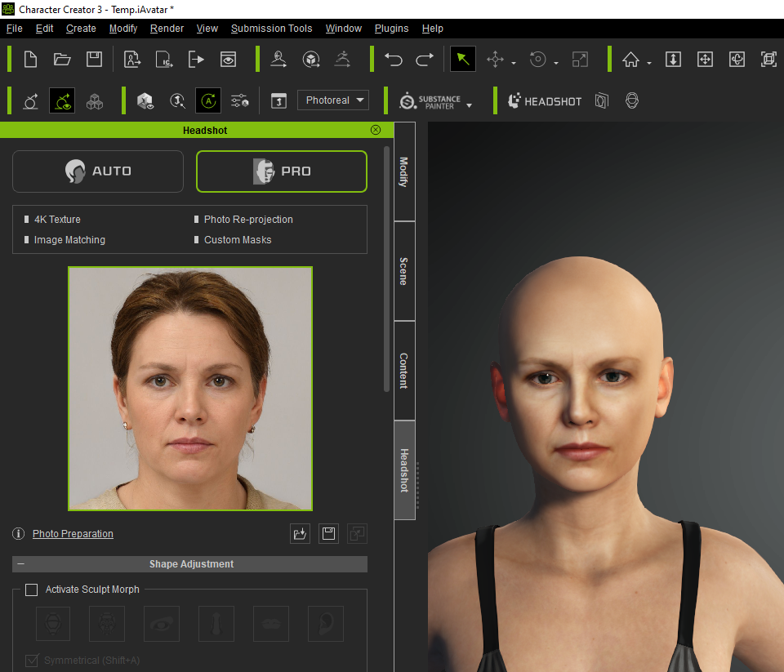Switch to AUTO headshot mode
The height and width of the screenshot is (672, 784).
pyautogui.click(x=98, y=171)
